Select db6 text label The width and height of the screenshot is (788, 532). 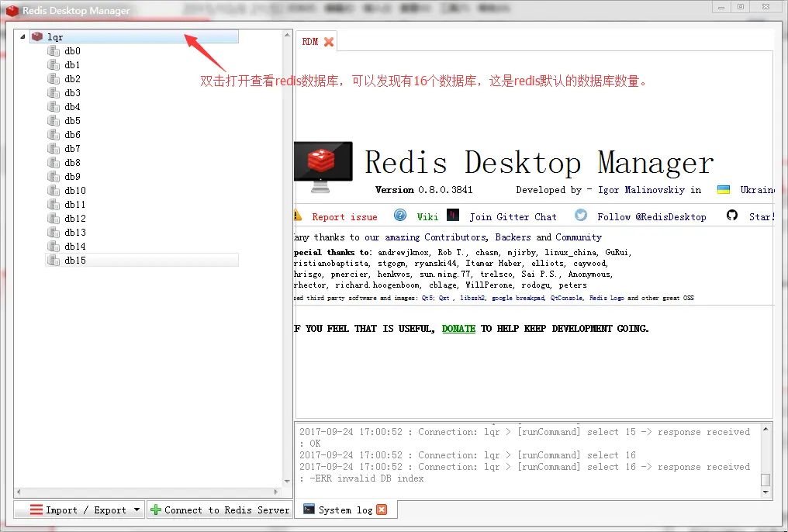pos(72,135)
